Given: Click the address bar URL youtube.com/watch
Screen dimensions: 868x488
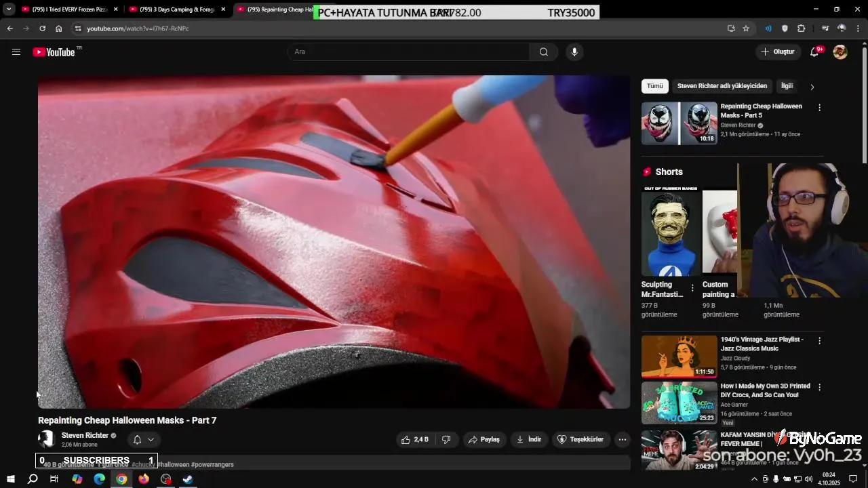Looking at the screenshot, I should pos(138,28).
